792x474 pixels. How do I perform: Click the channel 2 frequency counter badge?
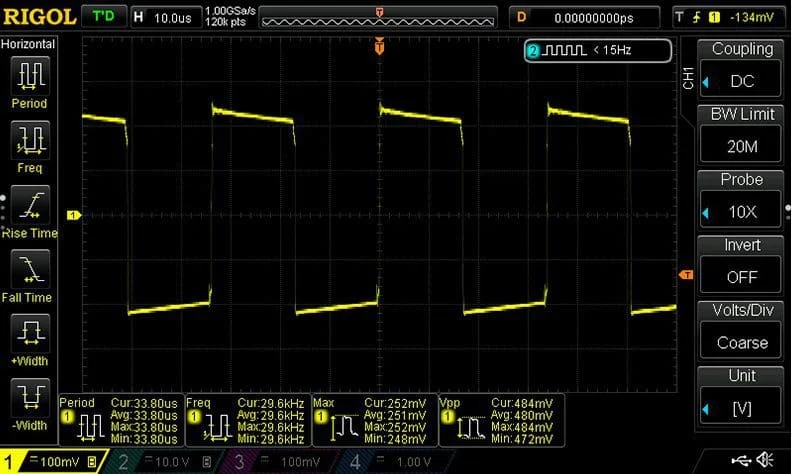pos(598,50)
